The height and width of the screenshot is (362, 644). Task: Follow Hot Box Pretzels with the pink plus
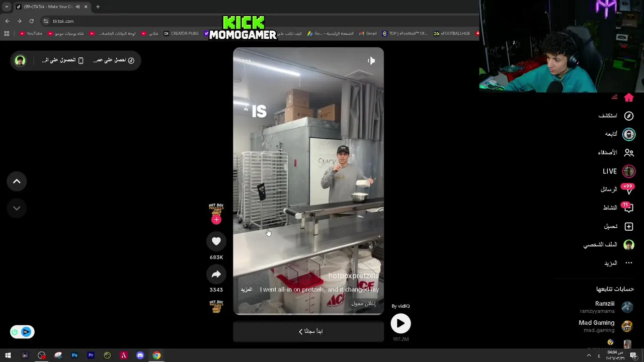pyautogui.click(x=216, y=220)
